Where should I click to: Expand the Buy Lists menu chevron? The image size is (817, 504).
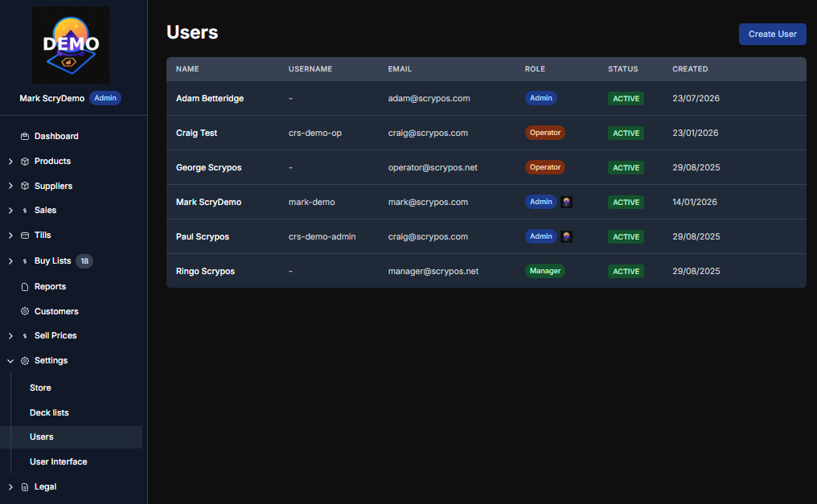click(x=10, y=261)
